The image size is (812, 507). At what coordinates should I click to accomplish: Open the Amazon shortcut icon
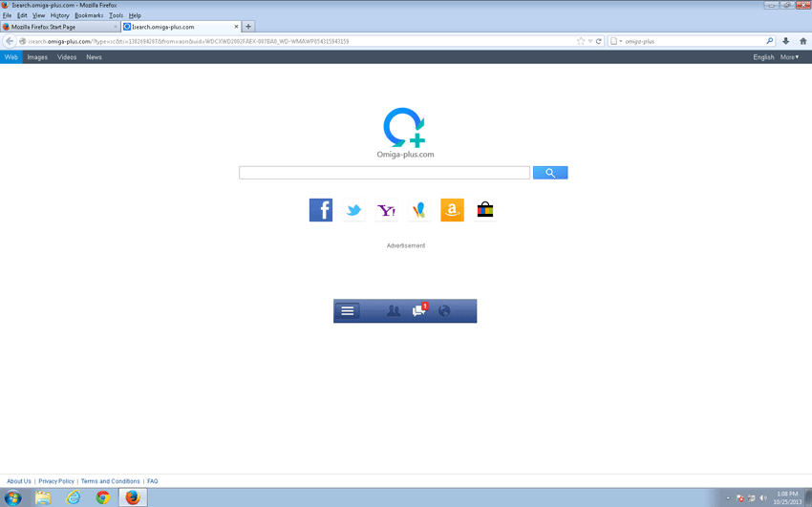pos(452,210)
